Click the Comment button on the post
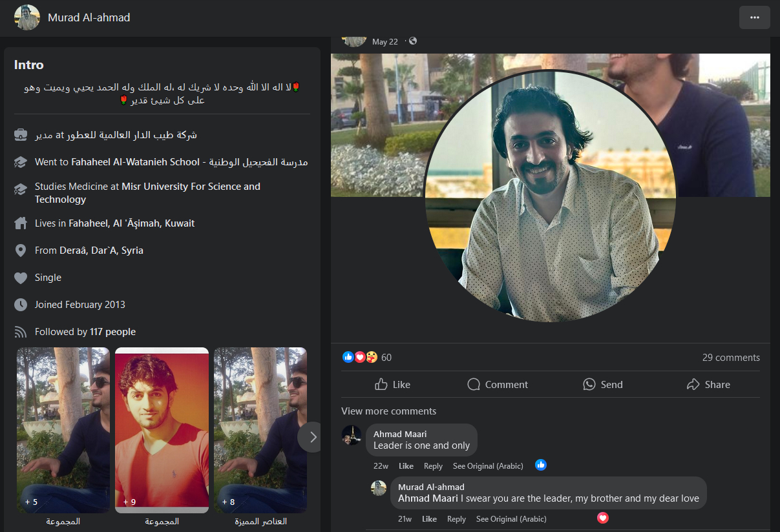 (498, 384)
